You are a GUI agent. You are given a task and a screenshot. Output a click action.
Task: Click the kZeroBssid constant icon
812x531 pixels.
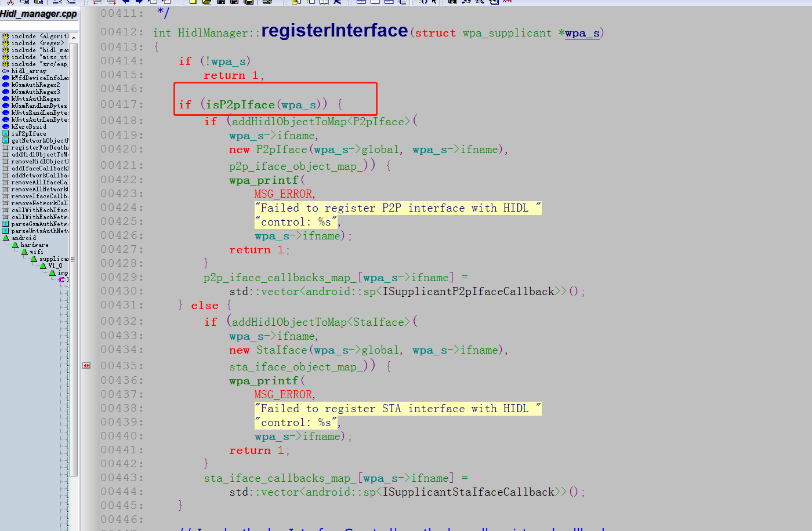point(5,126)
